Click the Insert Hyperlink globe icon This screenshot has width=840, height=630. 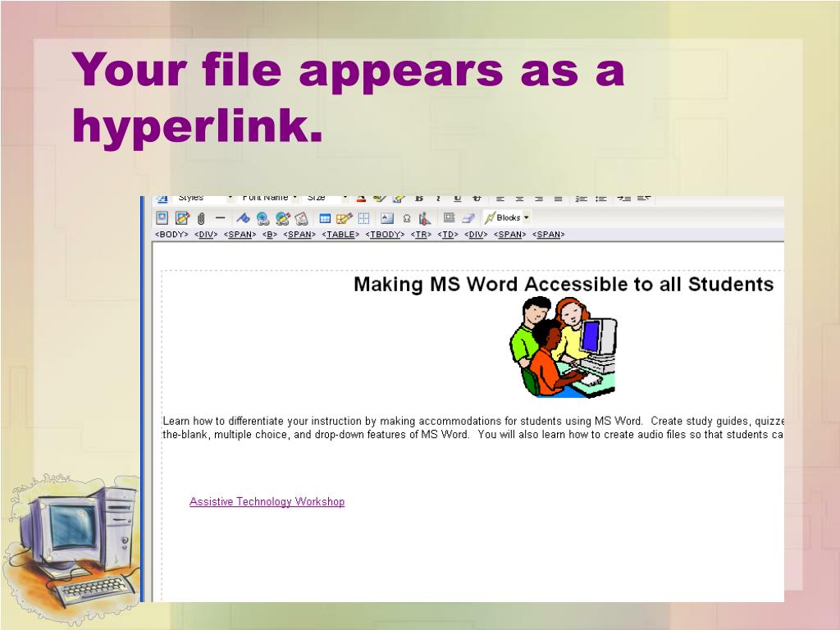pos(262,218)
